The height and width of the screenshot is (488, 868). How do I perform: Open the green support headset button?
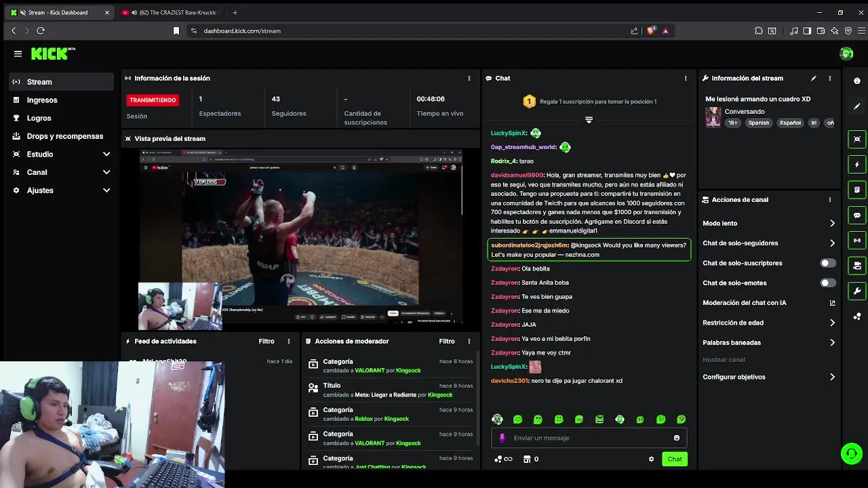851,453
